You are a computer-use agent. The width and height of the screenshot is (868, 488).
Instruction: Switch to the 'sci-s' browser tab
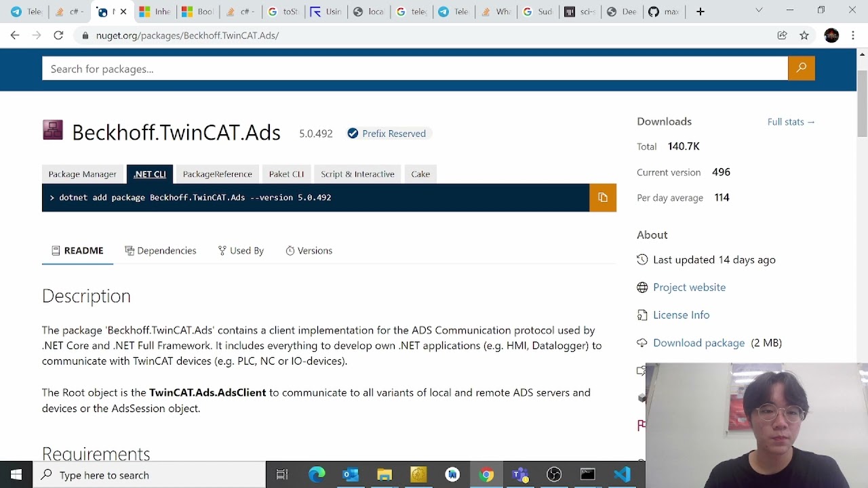578,12
